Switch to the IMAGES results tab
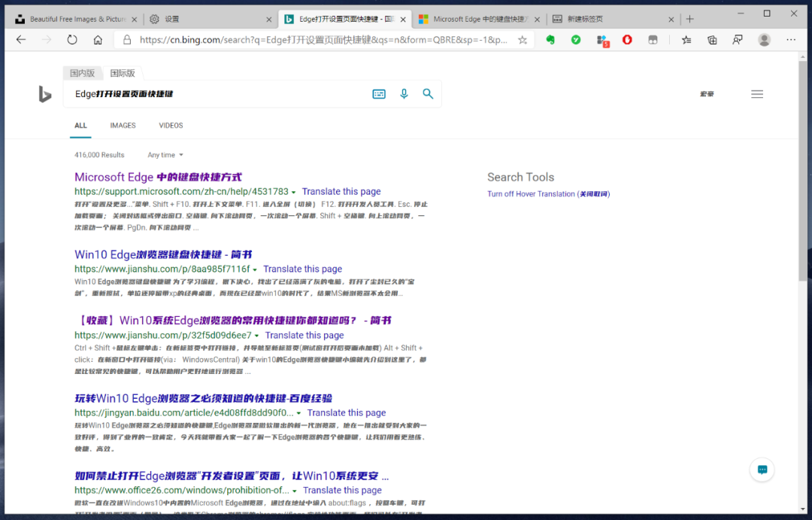 pos(123,125)
